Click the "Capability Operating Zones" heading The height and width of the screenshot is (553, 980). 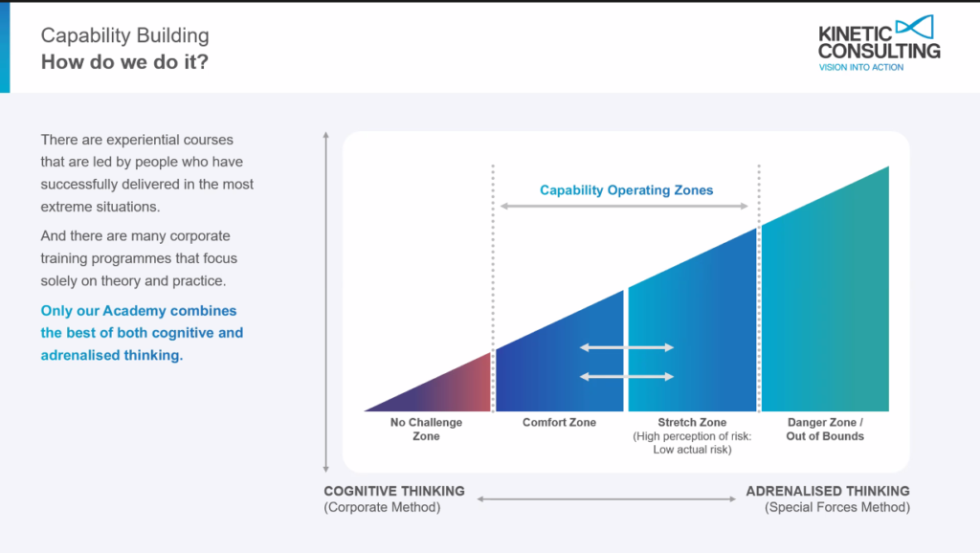pyautogui.click(x=626, y=190)
